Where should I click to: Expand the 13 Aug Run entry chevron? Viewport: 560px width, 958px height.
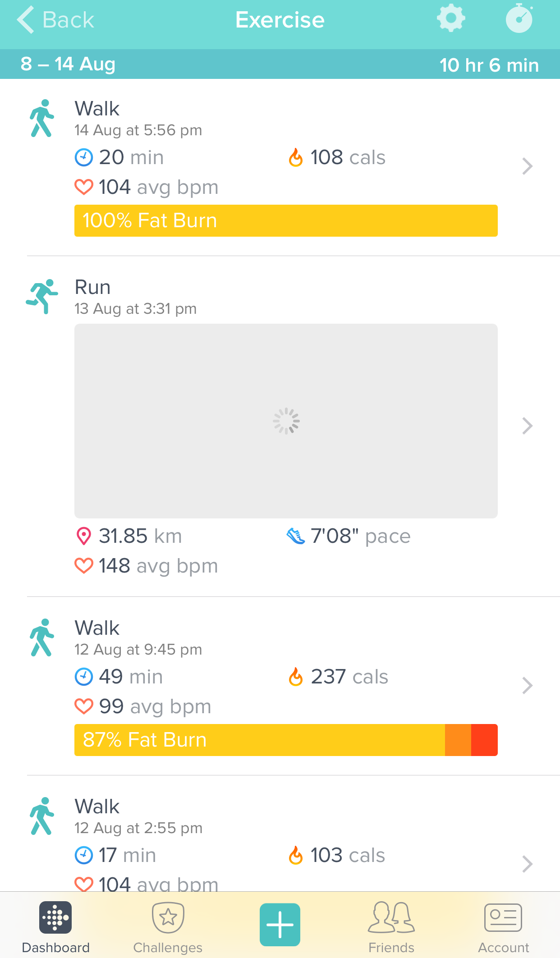point(527,426)
